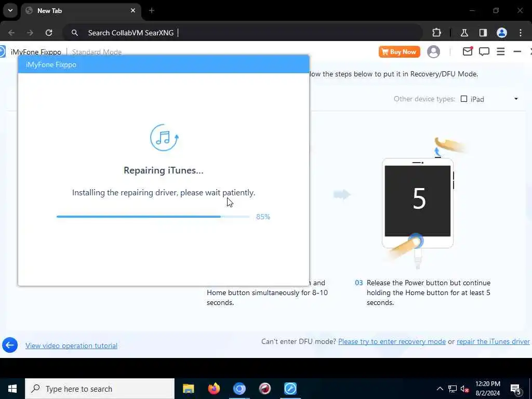This screenshot has height=399, width=532.
Task: Click the phone illustration showing countdown 5
Action: pyautogui.click(x=418, y=203)
